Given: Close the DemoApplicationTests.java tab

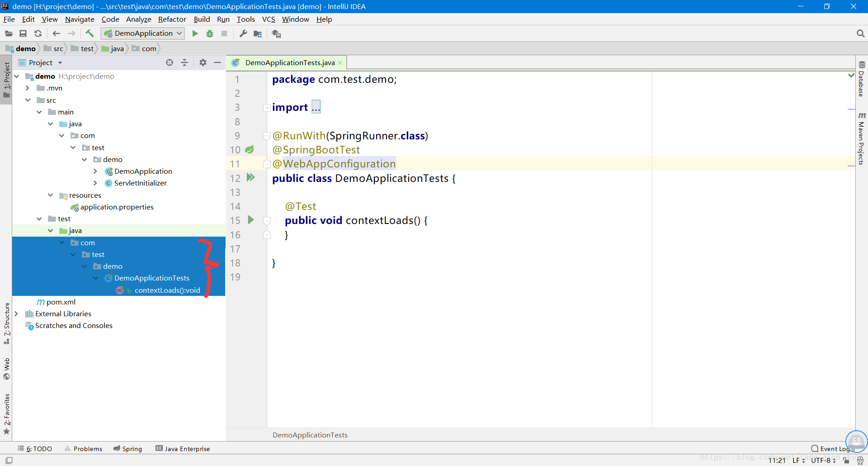Looking at the screenshot, I should (340, 63).
